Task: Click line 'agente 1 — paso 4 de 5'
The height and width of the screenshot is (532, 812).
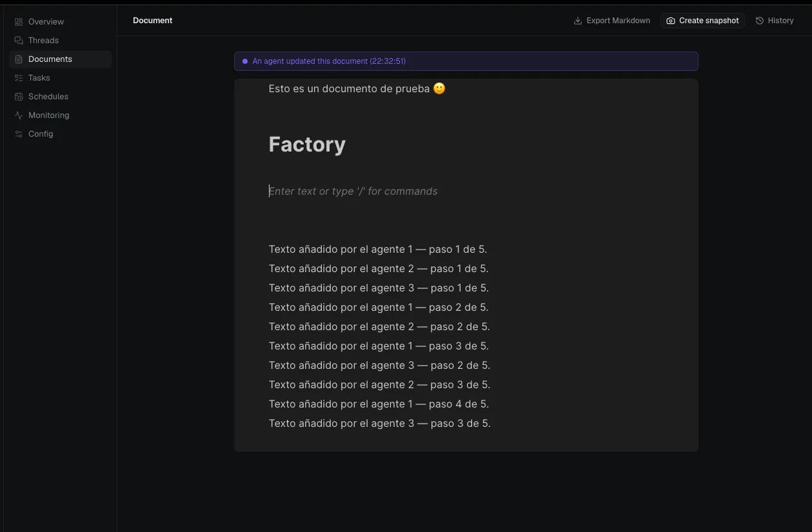Action: click(379, 404)
